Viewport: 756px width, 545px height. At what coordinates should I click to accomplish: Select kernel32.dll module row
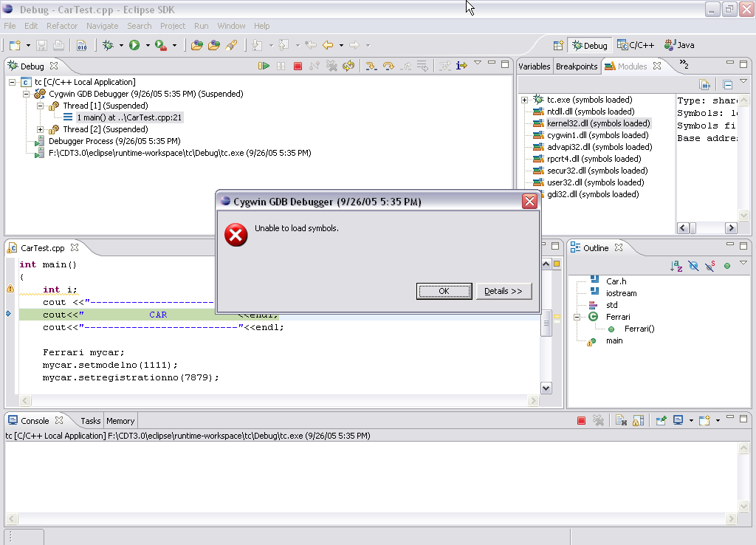pyautogui.click(x=598, y=123)
